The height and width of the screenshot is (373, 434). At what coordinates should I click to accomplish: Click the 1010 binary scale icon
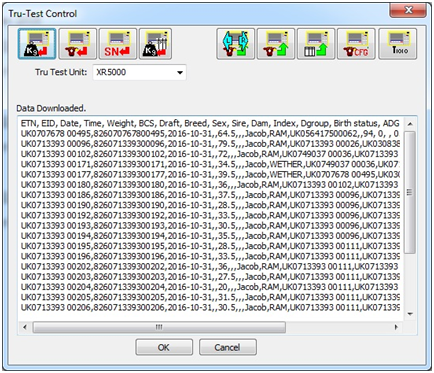point(398,44)
